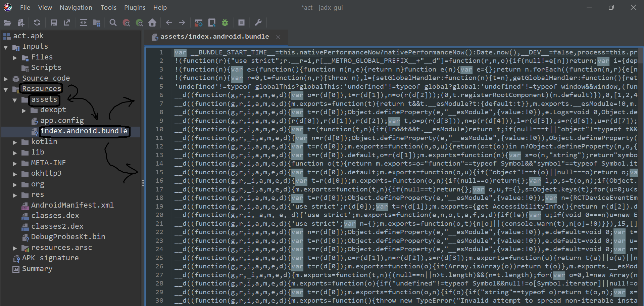Screen dimensions: 644x306
Task: Click the Open file folder icon
Action: [x=7, y=23]
